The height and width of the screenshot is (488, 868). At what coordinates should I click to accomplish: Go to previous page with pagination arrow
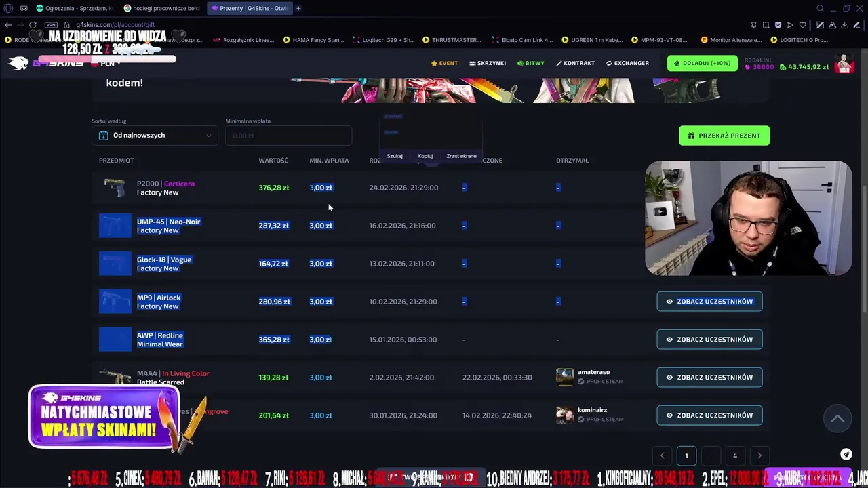(663, 456)
